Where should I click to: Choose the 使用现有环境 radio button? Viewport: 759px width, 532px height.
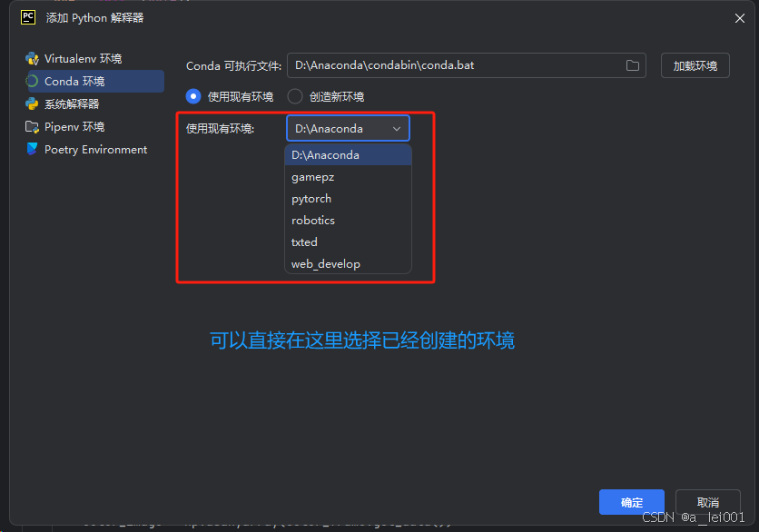click(x=193, y=96)
